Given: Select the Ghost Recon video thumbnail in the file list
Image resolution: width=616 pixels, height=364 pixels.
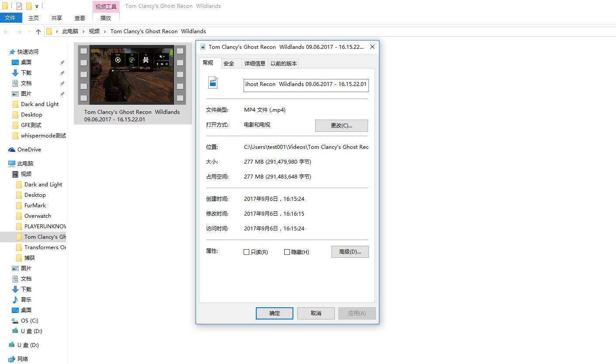Looking at the screenshot, I should (x=132, y=75).
